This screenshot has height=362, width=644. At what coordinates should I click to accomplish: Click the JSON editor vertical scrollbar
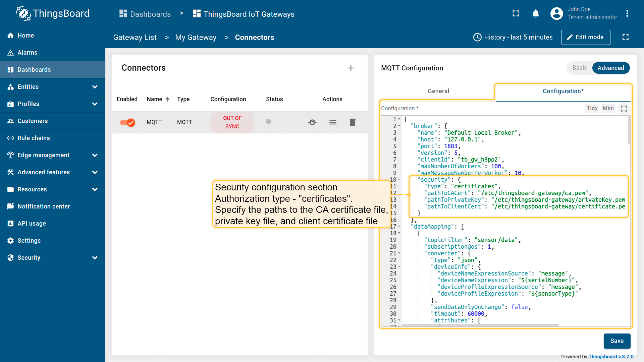point(629,130)
